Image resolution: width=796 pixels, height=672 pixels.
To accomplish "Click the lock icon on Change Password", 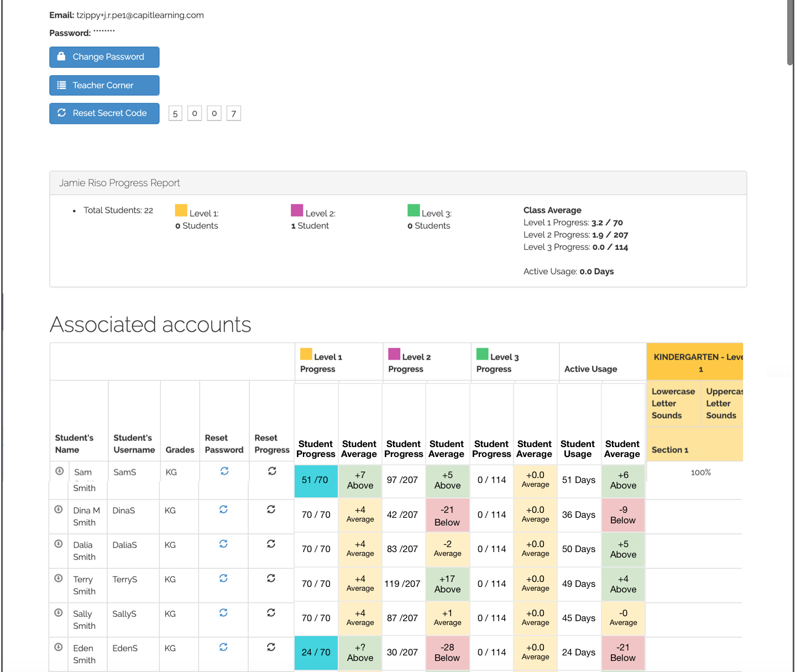I will click(x=61, y=56).
